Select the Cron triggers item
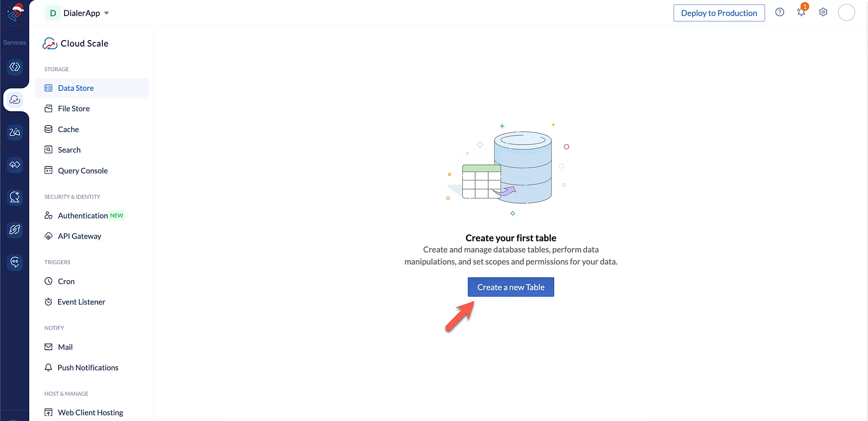868x421 pixels. click(66, 282)
